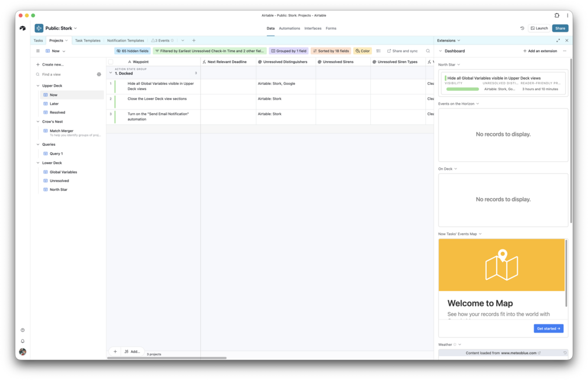Open base history clock icon

click(x=522, y=28)
